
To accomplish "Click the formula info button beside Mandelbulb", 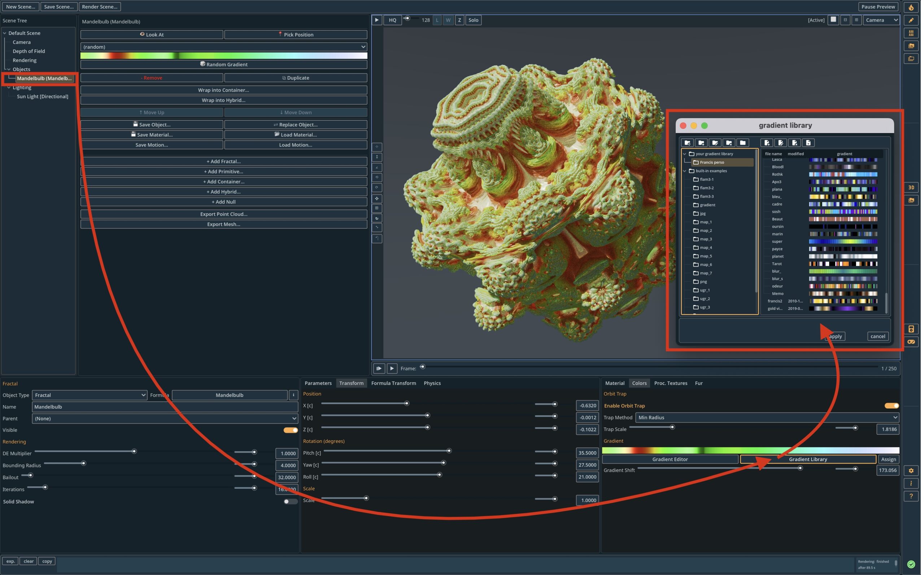I will pyautogui.click(x=294, y=396).
